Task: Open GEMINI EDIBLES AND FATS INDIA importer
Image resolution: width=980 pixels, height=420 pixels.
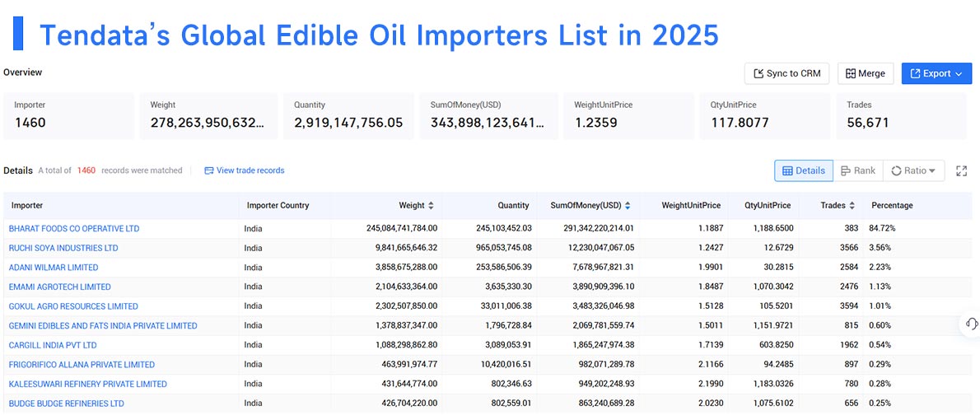Action: [x=103, y=325]
